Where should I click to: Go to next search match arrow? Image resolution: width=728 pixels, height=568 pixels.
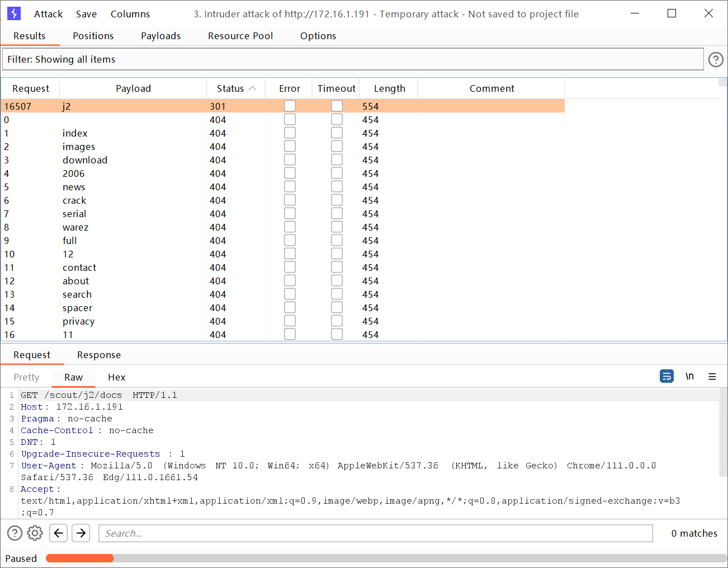click(81, 533)
